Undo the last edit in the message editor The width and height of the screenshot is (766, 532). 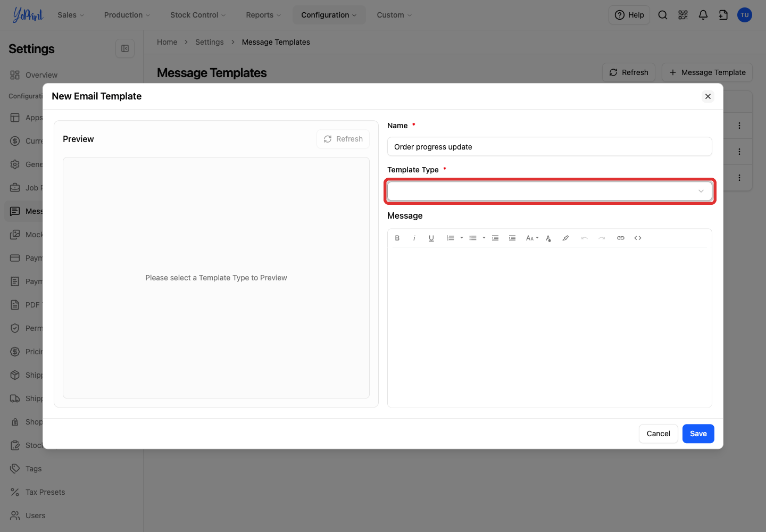click(x=585, y=238)
